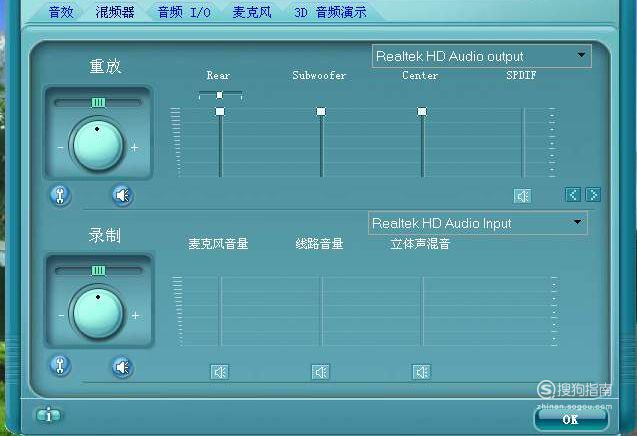
Task: Click the plus sign beside 录制 knob
Action: coord(135,315)
